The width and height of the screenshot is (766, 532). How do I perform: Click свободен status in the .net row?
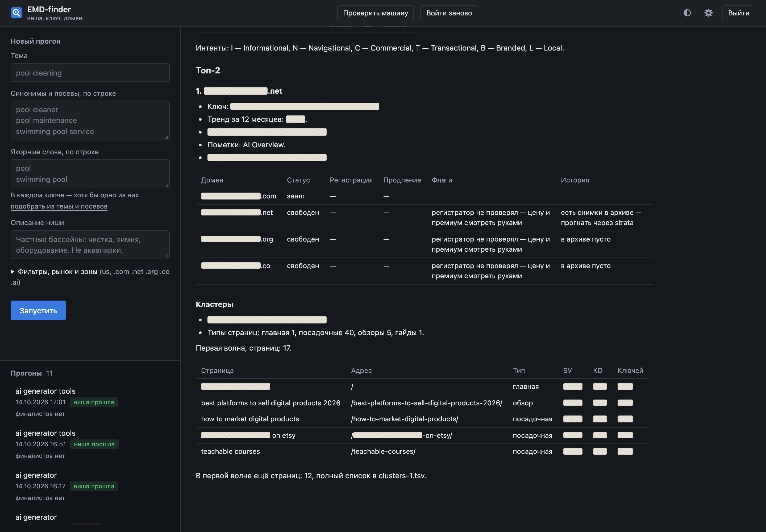tap(303, 213)
